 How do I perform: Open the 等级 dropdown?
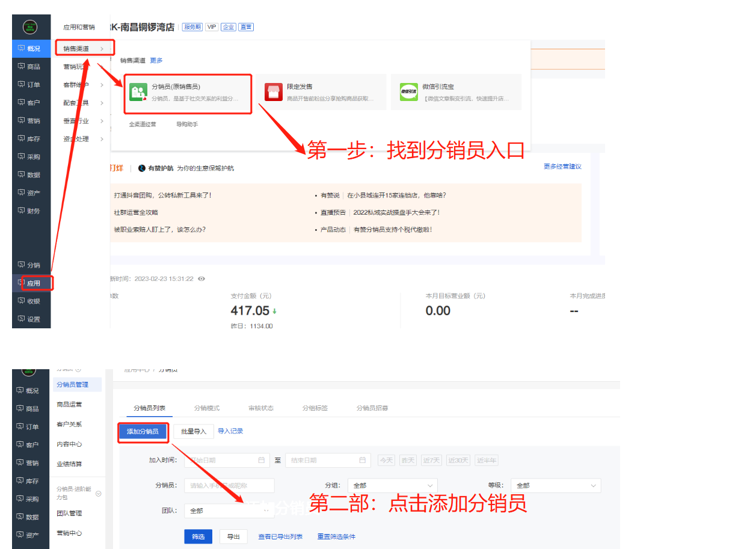555,485
